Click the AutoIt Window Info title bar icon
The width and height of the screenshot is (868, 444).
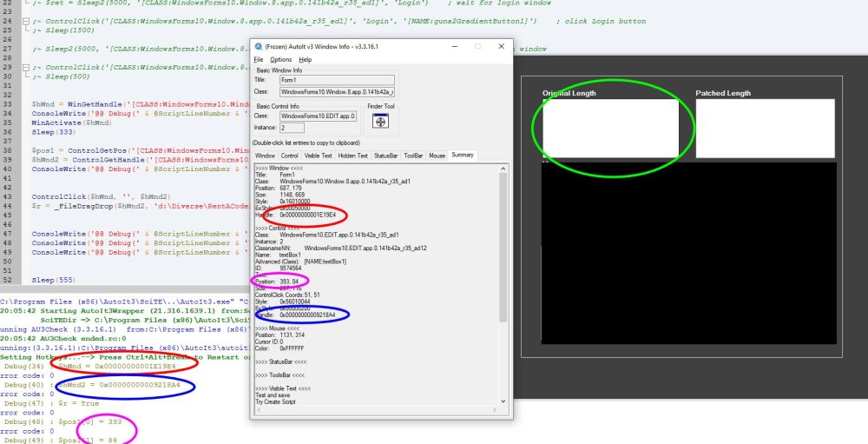[x=258, y=46]
